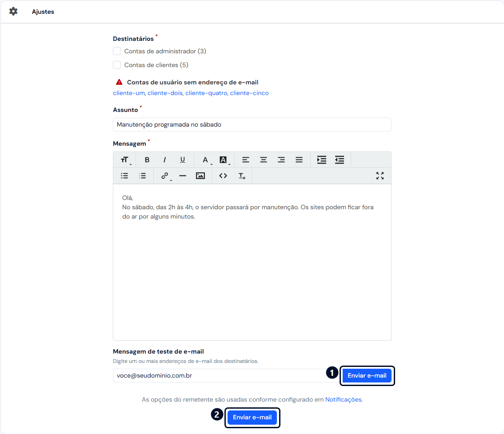
Task: Open the cliente-dois account link
Action: (x=165, y=93)
